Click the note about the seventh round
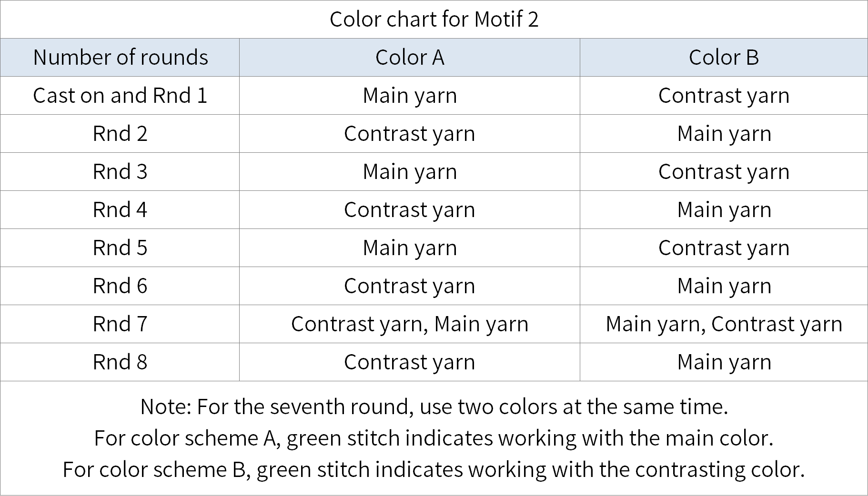868x496 pixels. tap(434, 407)
